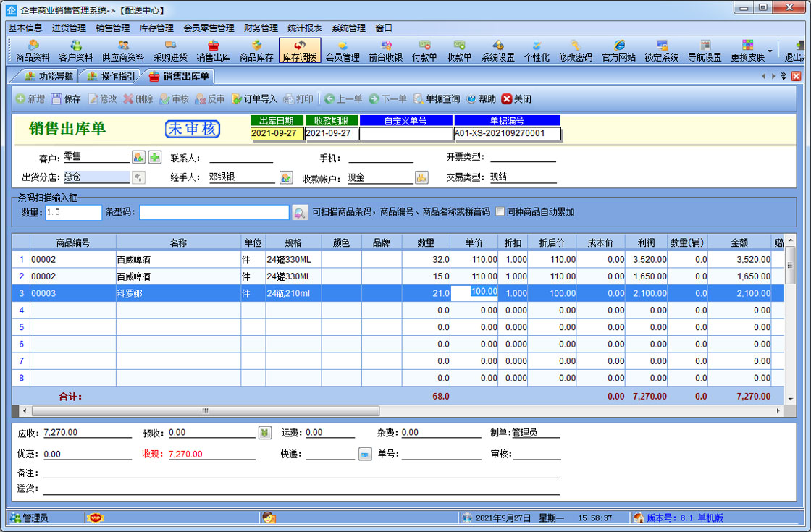Enable 同种商品自动累加 checkbox
This screenshot has width=811, height=532.
pyautogui.click(x=500, y=212)
